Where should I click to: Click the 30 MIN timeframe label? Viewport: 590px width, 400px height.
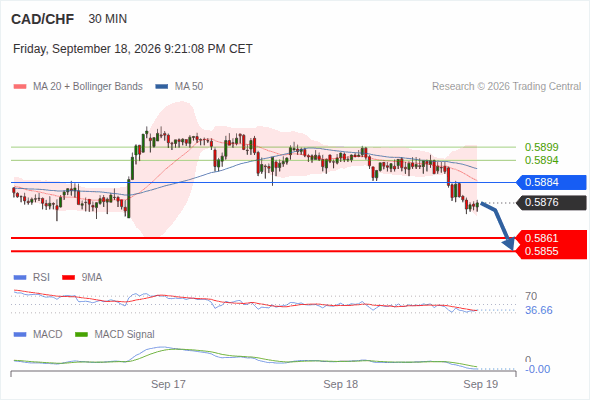108,19
